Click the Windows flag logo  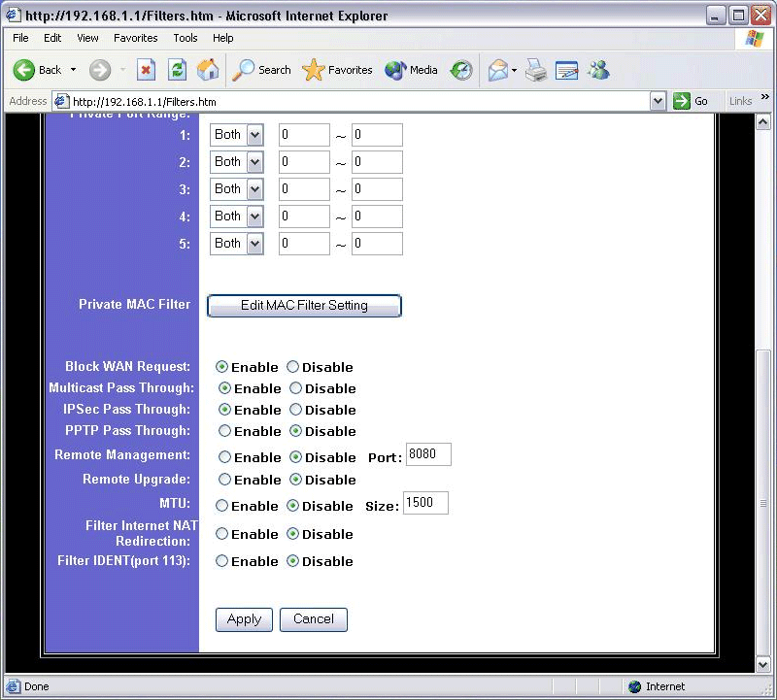tap(754, 38)
